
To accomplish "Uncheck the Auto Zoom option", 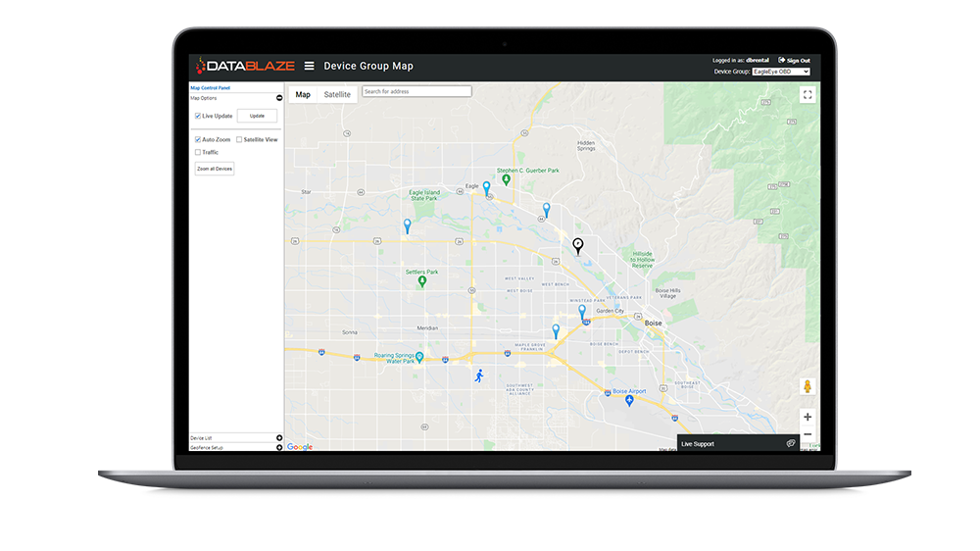I will pos(198,140).
